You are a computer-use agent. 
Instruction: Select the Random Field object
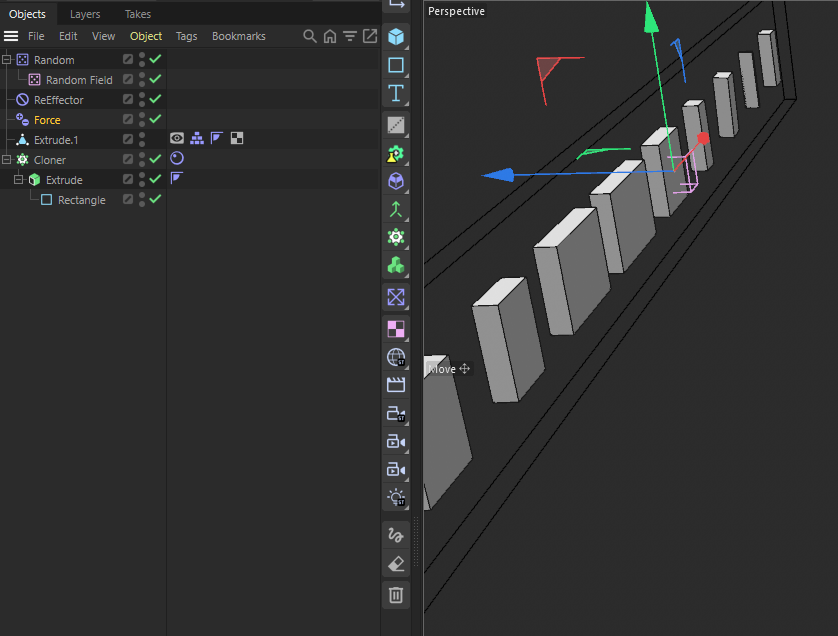(x=79, y=80)
